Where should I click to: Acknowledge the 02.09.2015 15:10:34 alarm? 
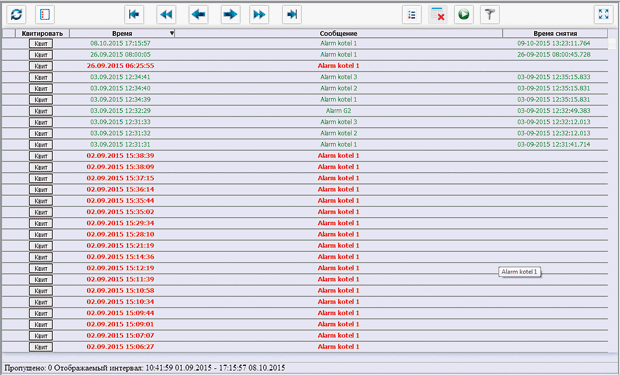pos(41,302)
